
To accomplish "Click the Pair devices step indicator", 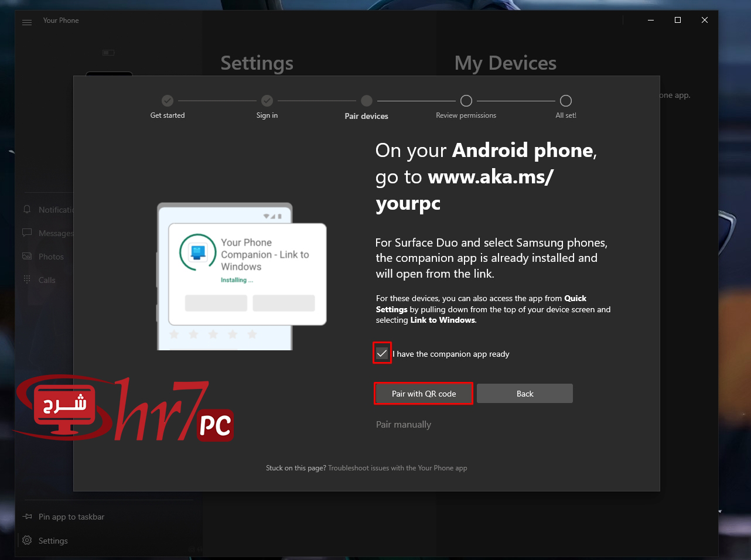I will (x=367, y=101).
